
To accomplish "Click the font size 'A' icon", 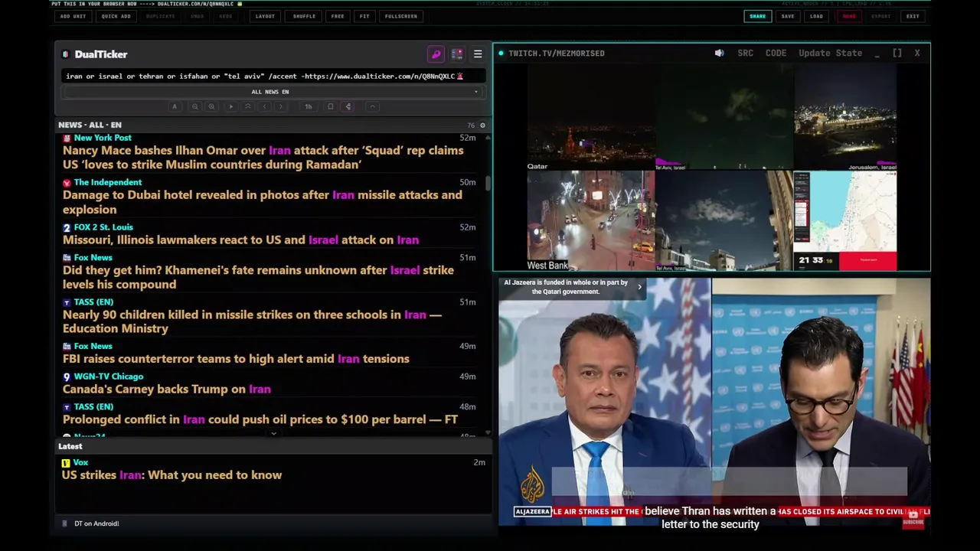I will click(175, 106).
